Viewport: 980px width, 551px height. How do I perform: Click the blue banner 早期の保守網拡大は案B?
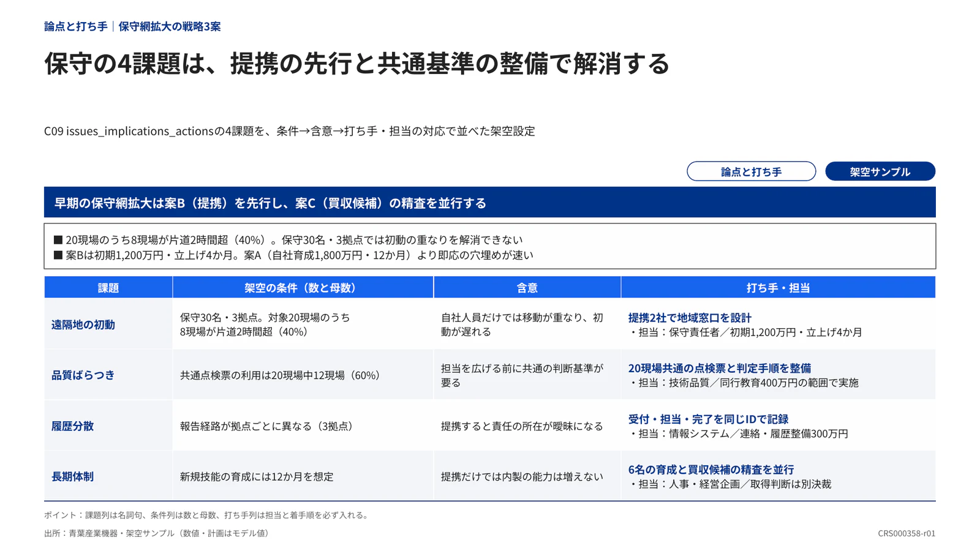point(490,202)
